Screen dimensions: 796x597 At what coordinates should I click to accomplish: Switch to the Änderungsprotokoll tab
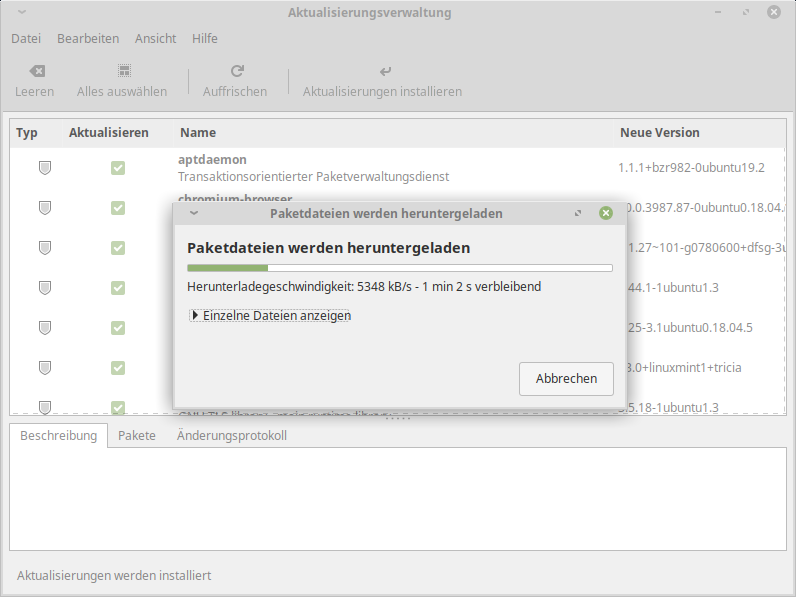tap(231, 436)
